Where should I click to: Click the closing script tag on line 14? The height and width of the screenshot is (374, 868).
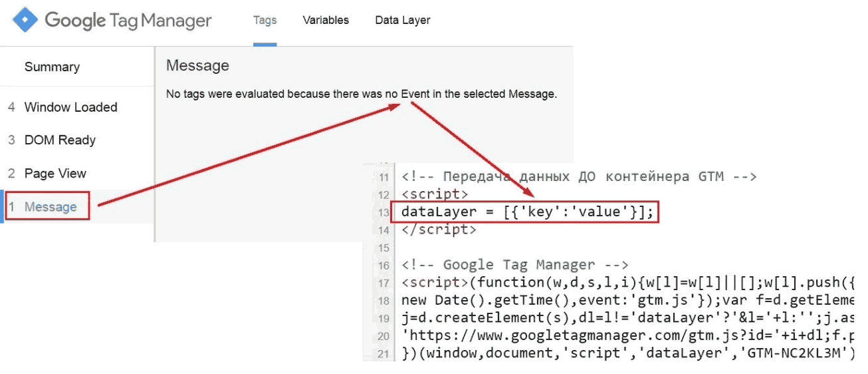tap(439, 230)
